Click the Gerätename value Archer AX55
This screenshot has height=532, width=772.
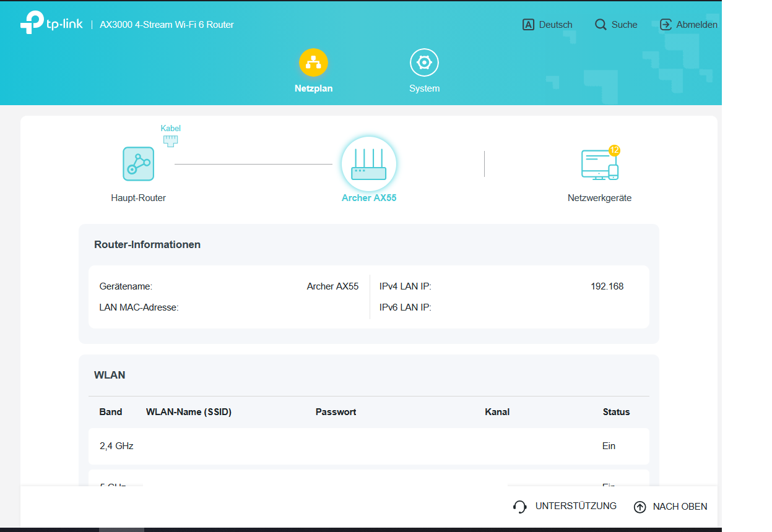(332, 286)
